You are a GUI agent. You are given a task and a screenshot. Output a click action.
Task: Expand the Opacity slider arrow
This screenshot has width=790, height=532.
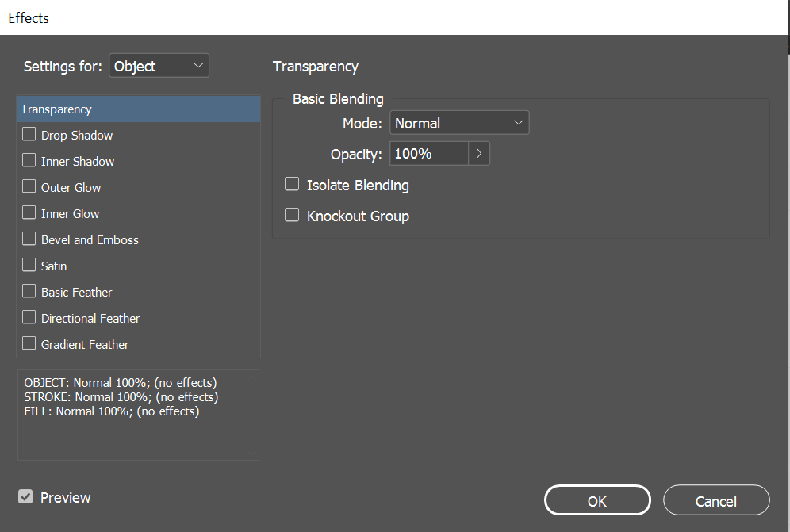point(479,154)
